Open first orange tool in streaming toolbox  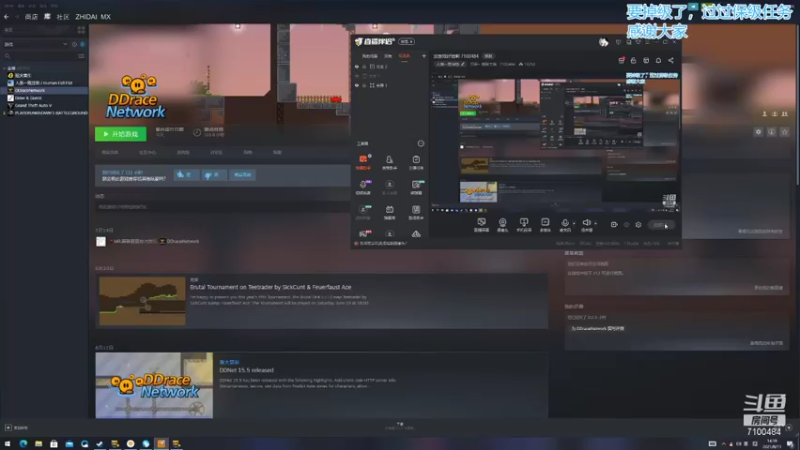point(363,162)
